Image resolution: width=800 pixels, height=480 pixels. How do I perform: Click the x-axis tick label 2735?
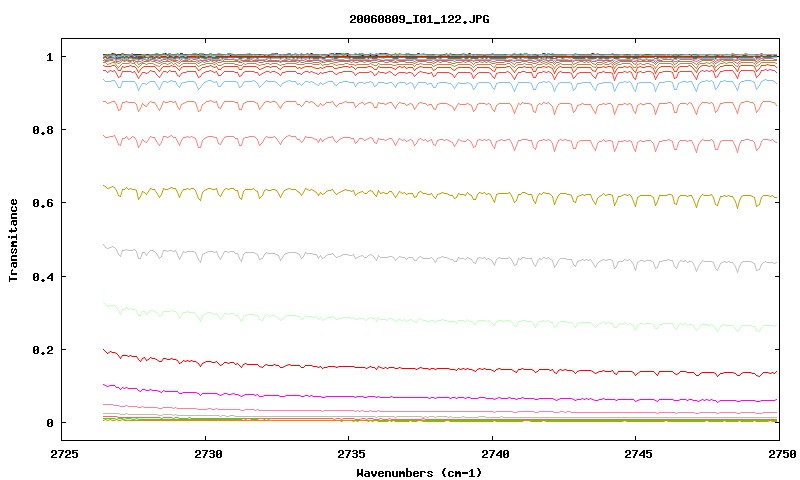(x=352, y=454)
